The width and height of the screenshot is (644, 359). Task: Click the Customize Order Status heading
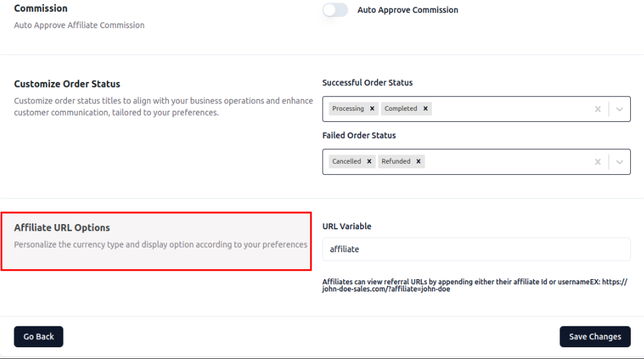67,84
